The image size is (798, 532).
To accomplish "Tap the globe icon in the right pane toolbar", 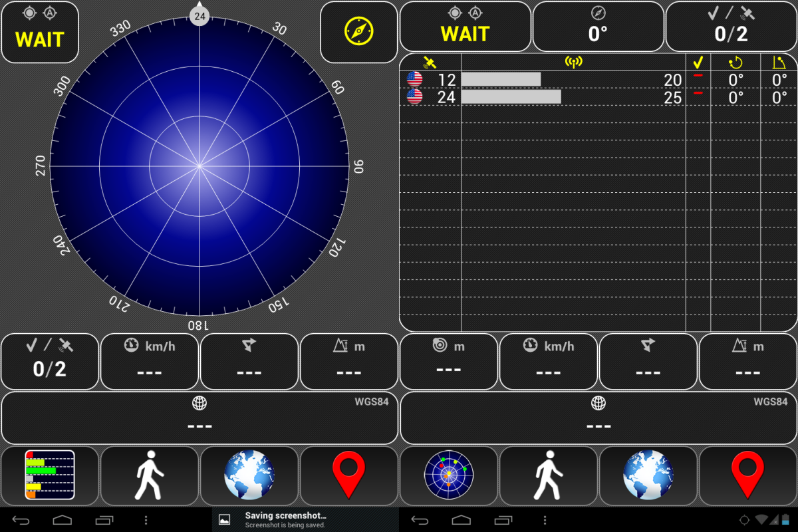I will click(648, 475).
